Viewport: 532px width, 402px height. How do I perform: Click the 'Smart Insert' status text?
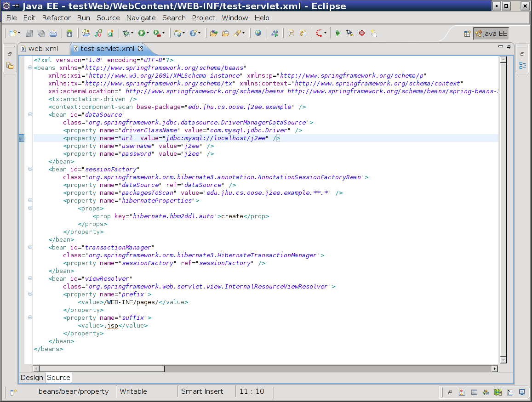click(x=202, y=391)
